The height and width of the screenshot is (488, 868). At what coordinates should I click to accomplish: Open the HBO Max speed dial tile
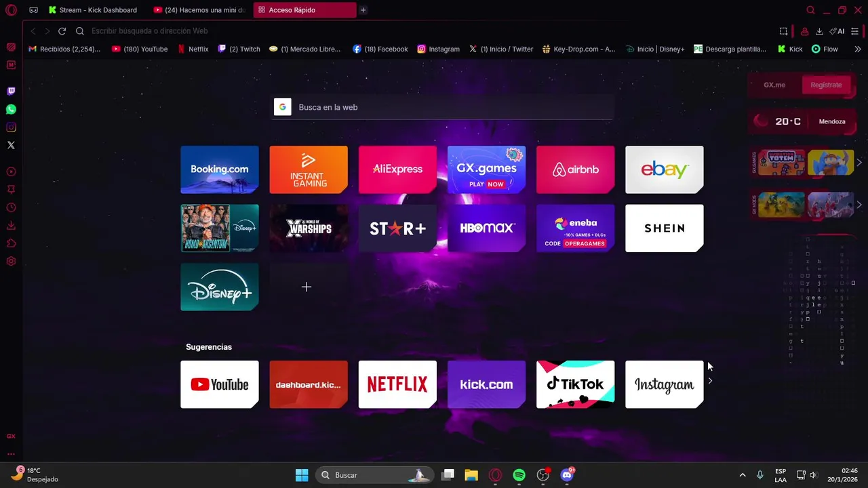pos(486,228)
